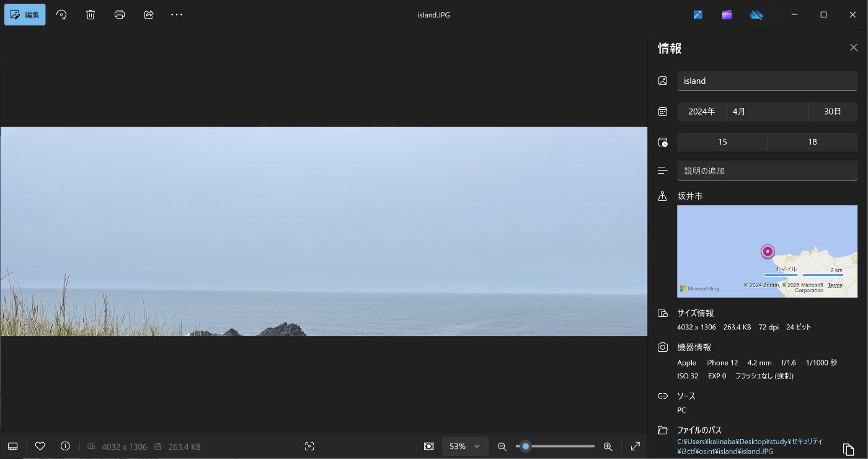The image size is (868, 459).
Task: Click the picture icon beside the name field
Action: 663,81
